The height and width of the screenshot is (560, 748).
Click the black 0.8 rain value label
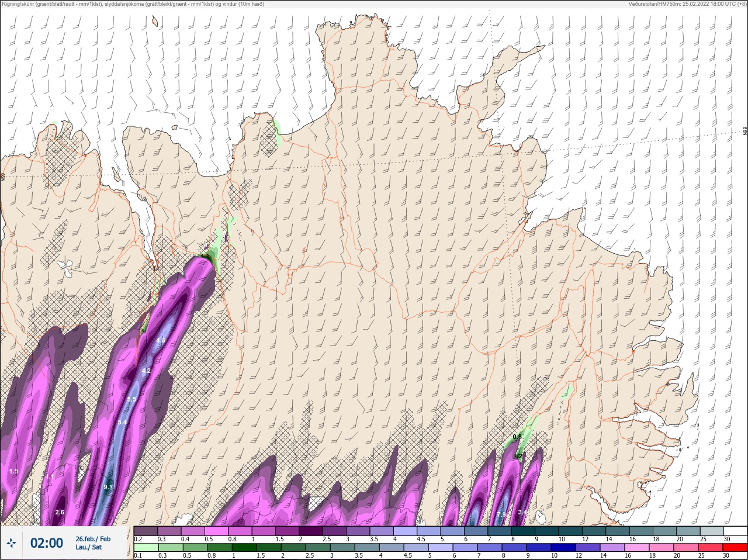517,437
